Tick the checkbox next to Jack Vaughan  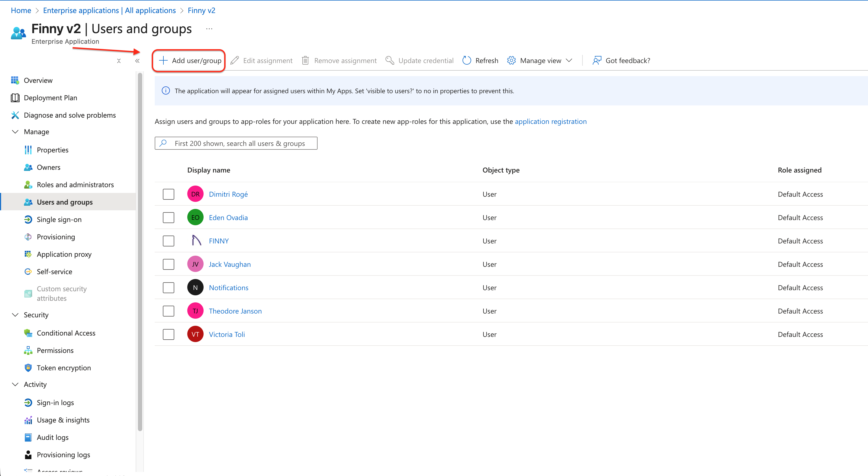coord(169,264)
